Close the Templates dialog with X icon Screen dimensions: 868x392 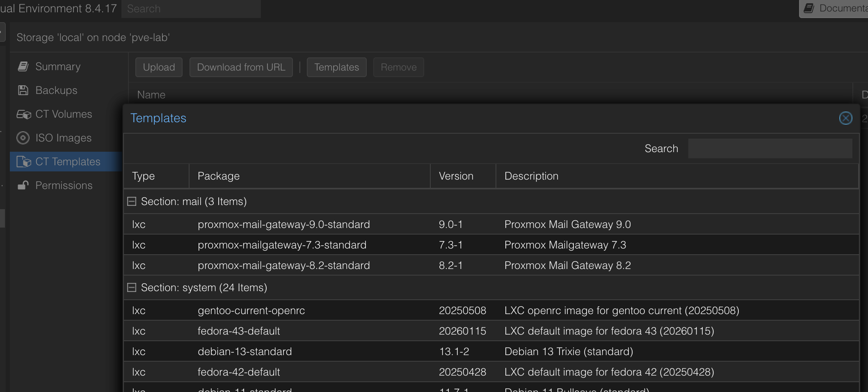tap(845, 118)
